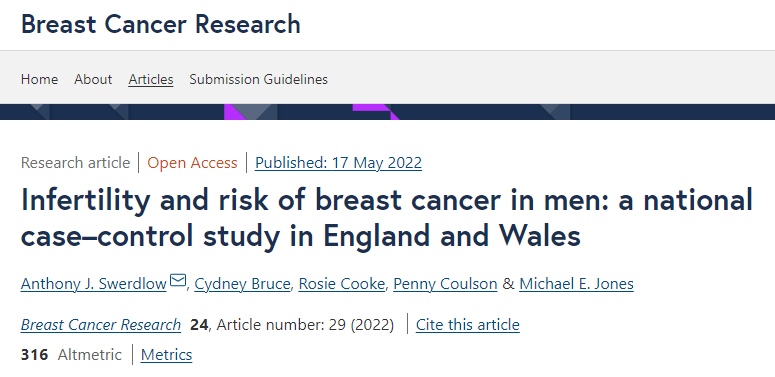This screenshot has height=377, width=775.
Task: Click the Breast Cancer Research site title
Action: [161, 24]
